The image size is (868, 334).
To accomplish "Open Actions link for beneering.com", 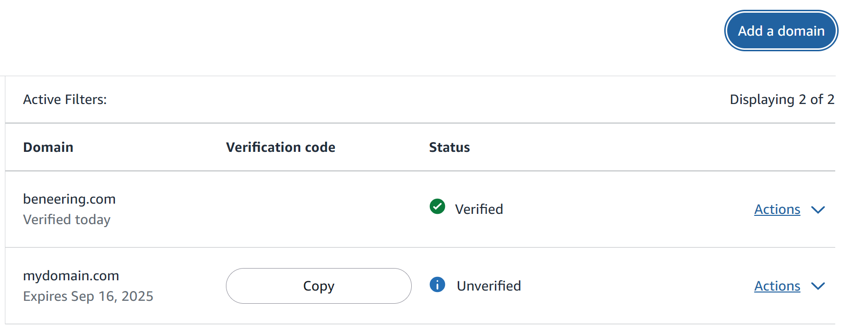I will (x=777, y=209).
